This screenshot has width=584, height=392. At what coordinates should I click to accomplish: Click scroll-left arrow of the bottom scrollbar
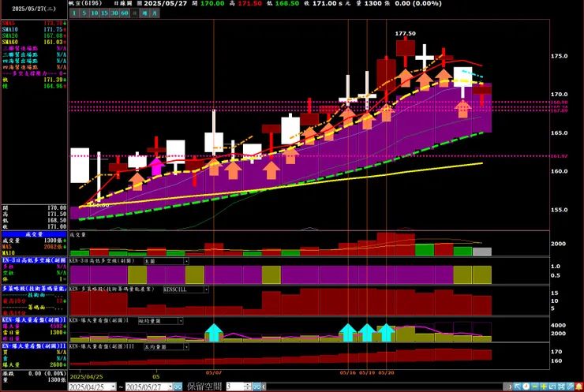[x=264, y=387]
